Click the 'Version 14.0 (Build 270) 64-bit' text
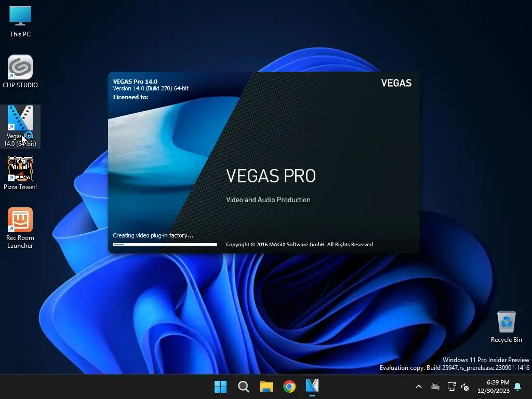Image resolution: width=532 pixels, height=399 pixels. 151,88
